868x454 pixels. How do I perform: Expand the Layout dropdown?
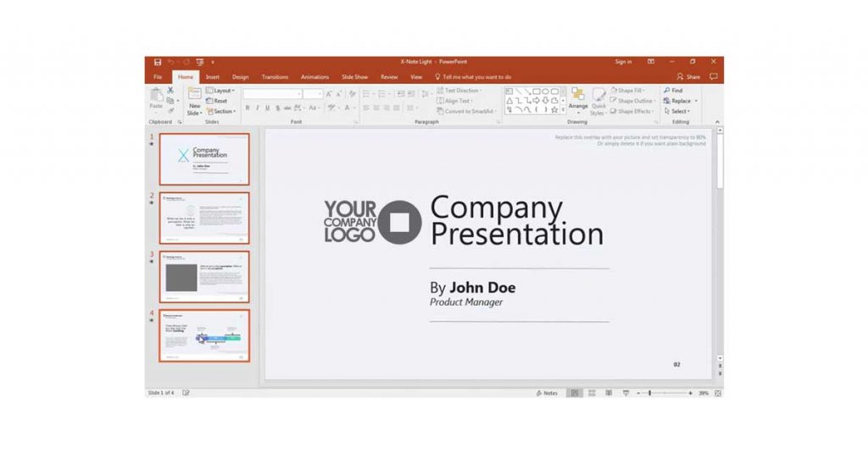(x=223, y=91)
